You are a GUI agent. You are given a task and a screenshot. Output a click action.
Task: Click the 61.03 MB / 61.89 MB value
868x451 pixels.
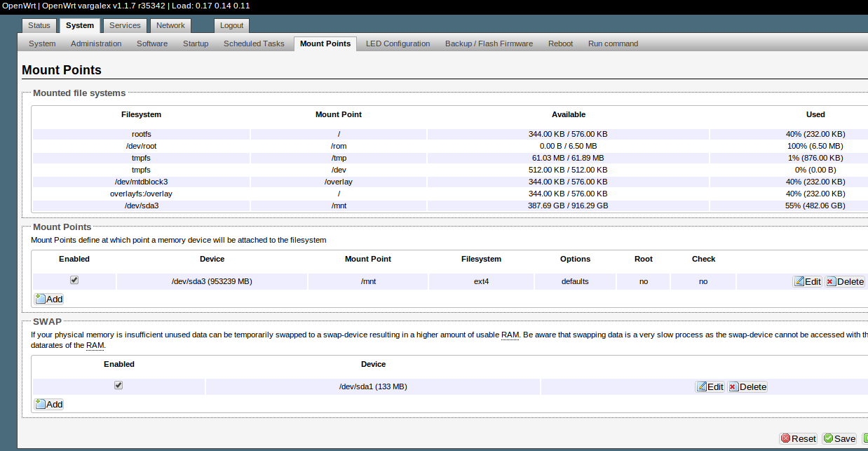(568, 158)
